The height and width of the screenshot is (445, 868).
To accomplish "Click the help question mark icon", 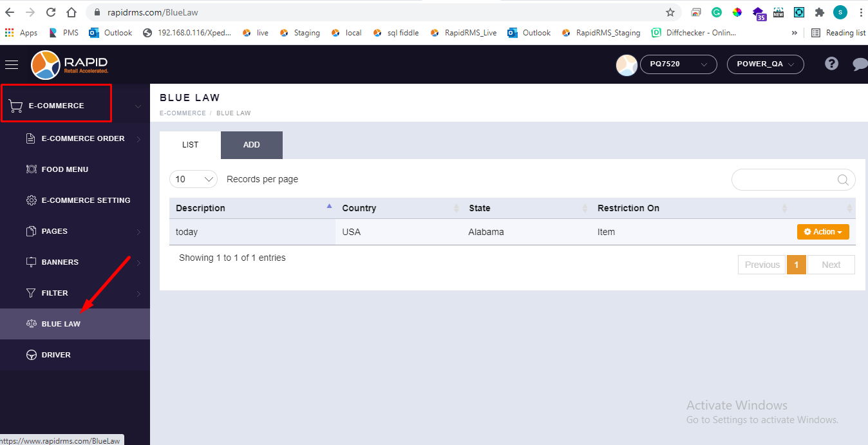I will pos(831,64).
